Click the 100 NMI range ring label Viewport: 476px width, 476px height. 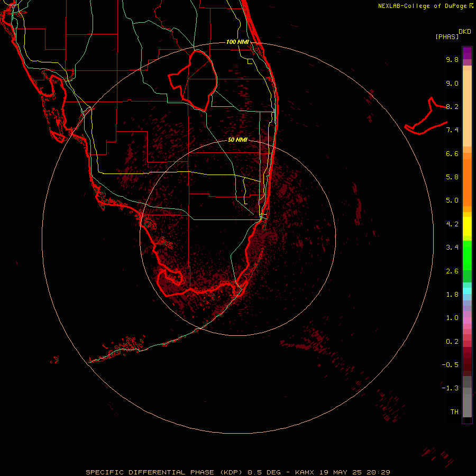click(237, 42)
